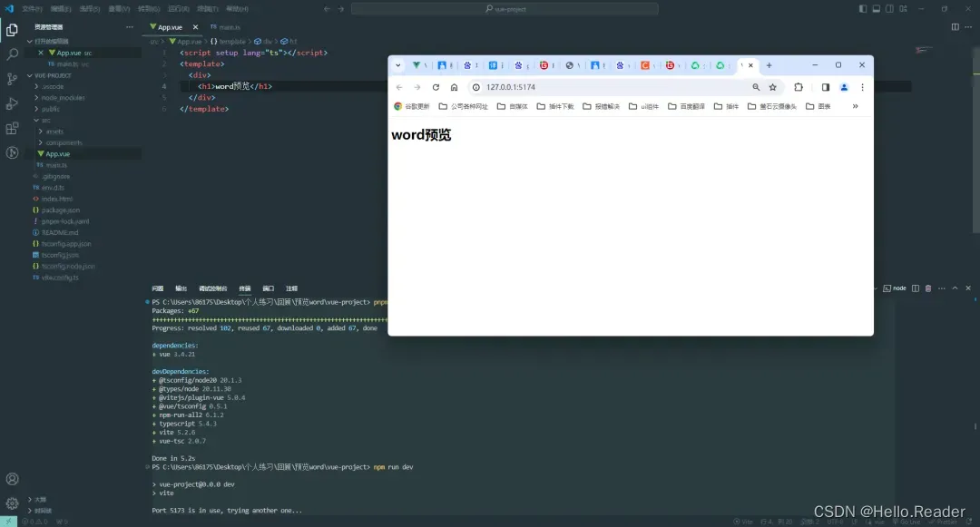Open the 自媒体 bookmark folder
The height and width of the screenshot is (527, 980).
point(512,106)
